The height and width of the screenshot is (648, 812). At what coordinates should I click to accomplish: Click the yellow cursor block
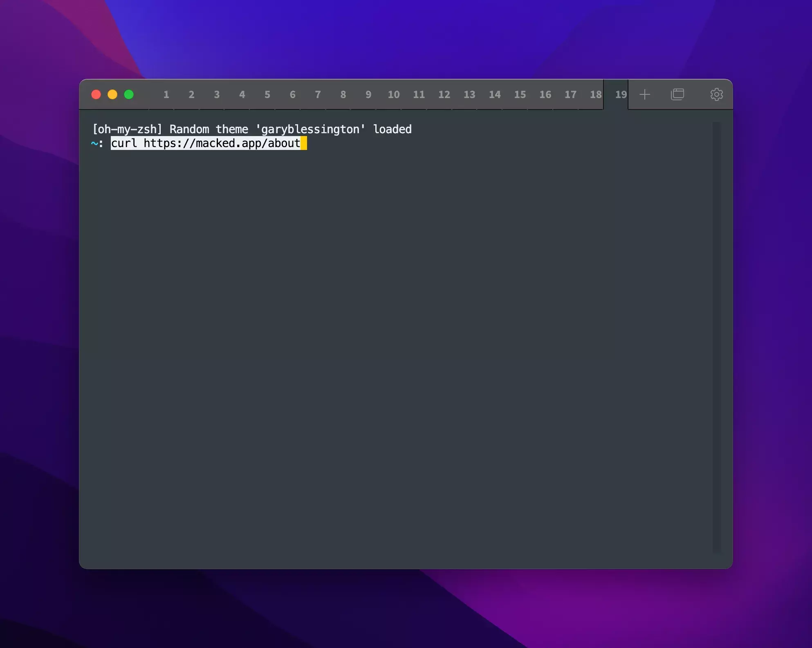tap(304, 143)
